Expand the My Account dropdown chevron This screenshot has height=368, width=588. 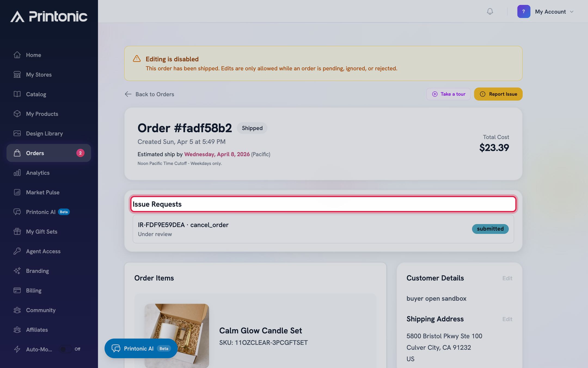(x=572, y=12)
